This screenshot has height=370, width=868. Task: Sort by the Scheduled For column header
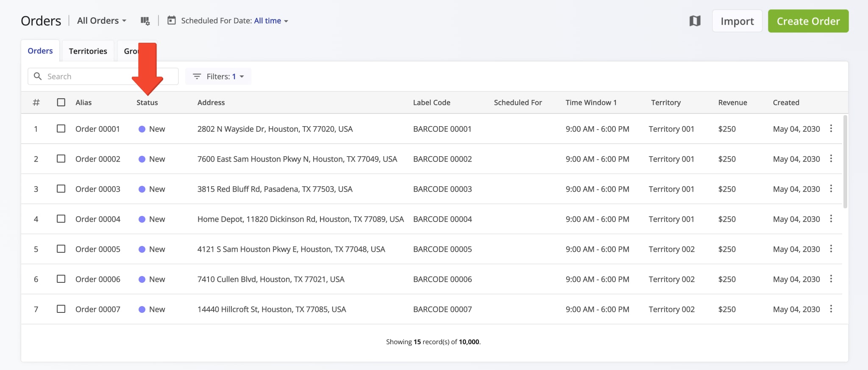click(x=518, y=102)
